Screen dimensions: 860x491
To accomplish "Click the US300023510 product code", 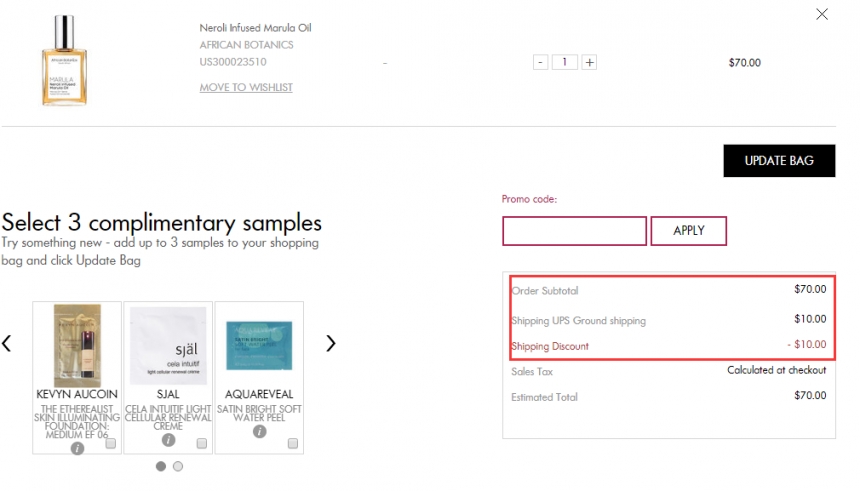I will tap(233, 62).
